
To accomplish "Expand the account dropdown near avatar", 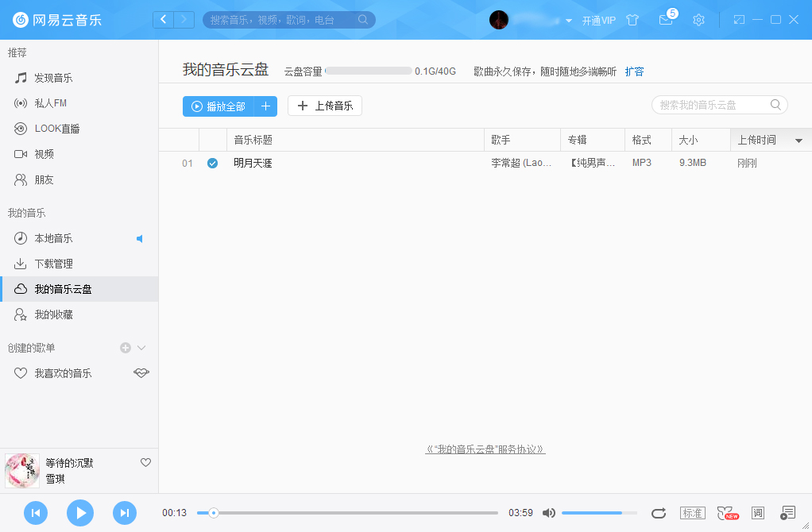I will point(566,20).
